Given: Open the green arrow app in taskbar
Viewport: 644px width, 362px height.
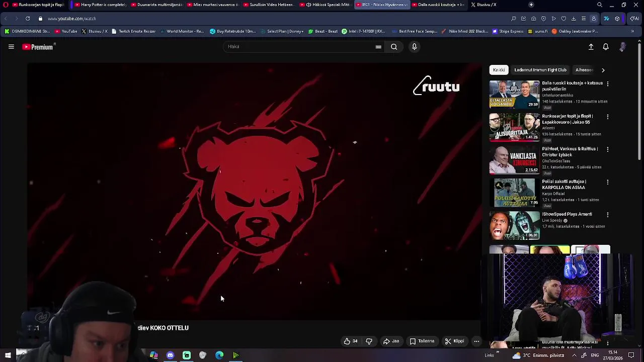Looking at the screenshot, I should click(235, 355).
